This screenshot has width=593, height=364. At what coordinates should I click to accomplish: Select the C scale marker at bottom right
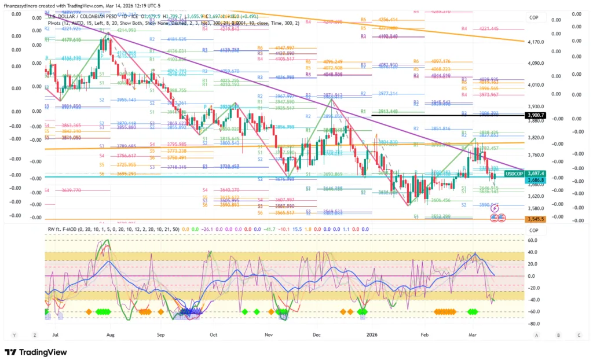tap(579, 334)
